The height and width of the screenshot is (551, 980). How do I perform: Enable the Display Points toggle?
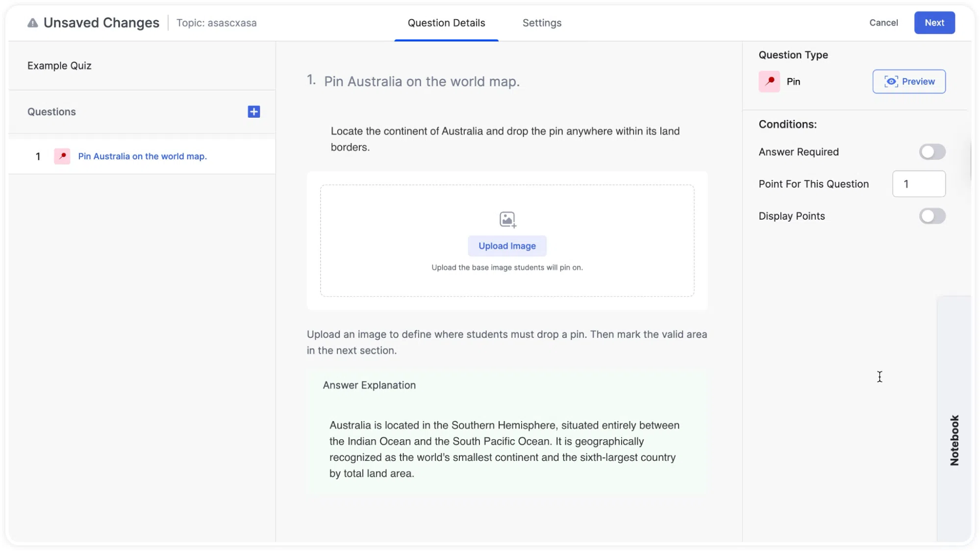click(932, 216)
